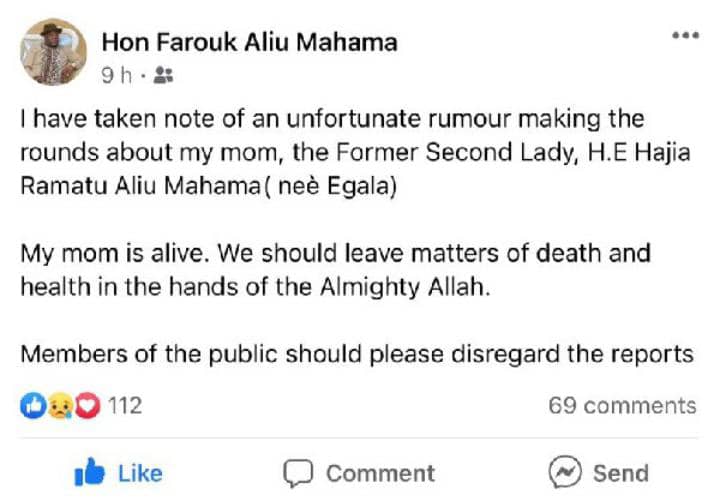Viewport: 720px width, 499px height.
Task: Click the 'Members of the public' sentence
Action: (357, 354)
